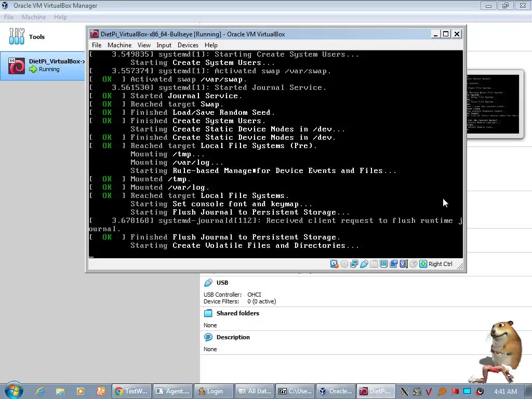This screenshot has width=532, height=399.
Task: Click the orange magnifier tray icon
Action: pos(442,392)
